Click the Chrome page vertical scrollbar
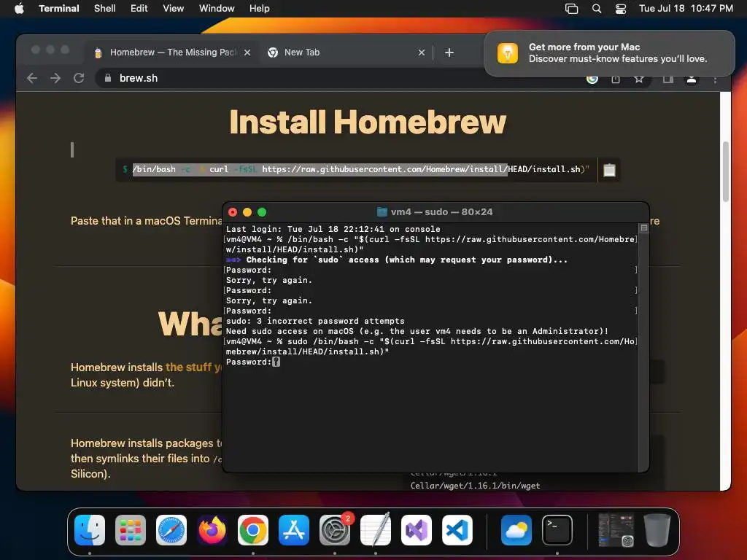 [726, 171]
